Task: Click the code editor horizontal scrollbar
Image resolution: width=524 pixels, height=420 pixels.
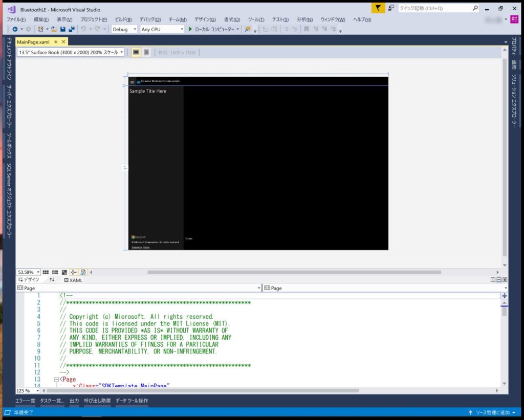Action: pos(203,391)
